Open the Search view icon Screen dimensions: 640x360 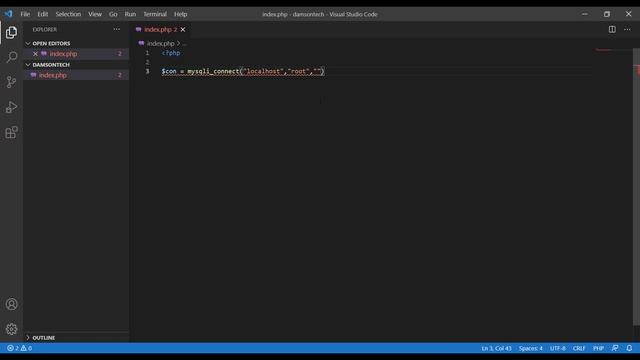11,57
